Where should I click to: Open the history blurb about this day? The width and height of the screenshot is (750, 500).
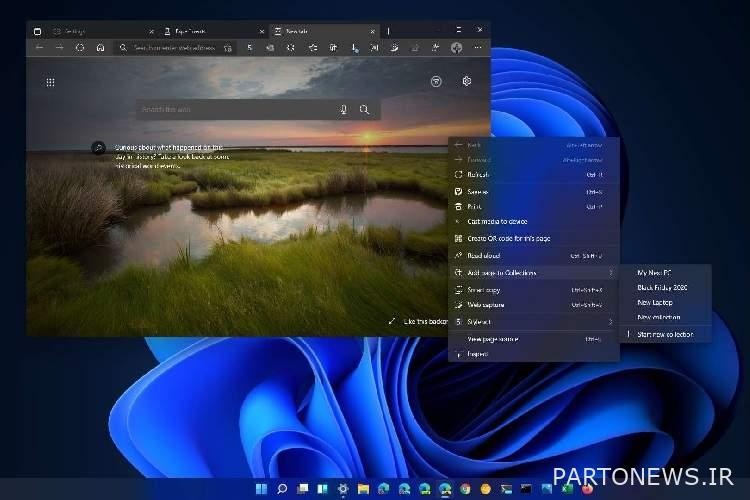pos(172,156)
